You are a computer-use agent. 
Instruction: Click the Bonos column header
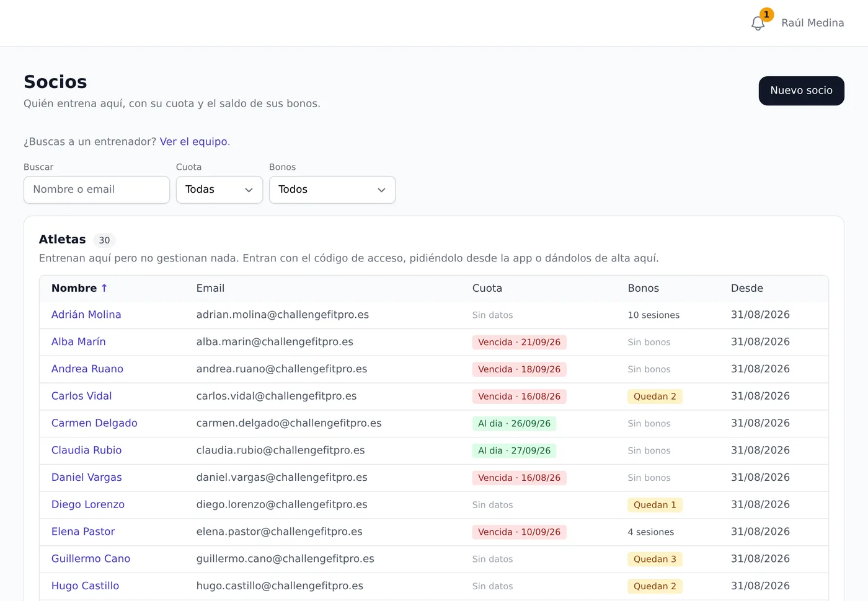pyautogui.click(x=644, y=288)
